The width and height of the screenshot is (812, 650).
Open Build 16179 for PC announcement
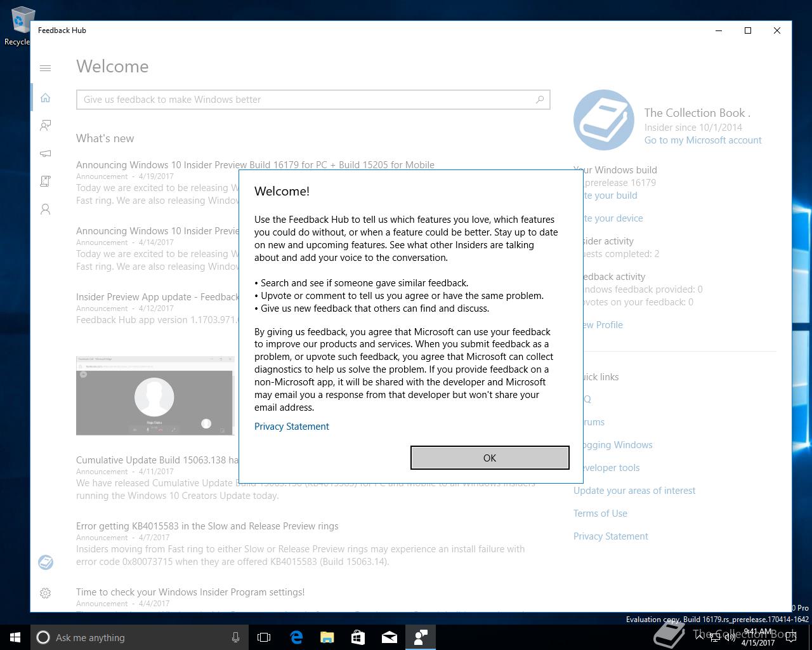pos(255,165)
